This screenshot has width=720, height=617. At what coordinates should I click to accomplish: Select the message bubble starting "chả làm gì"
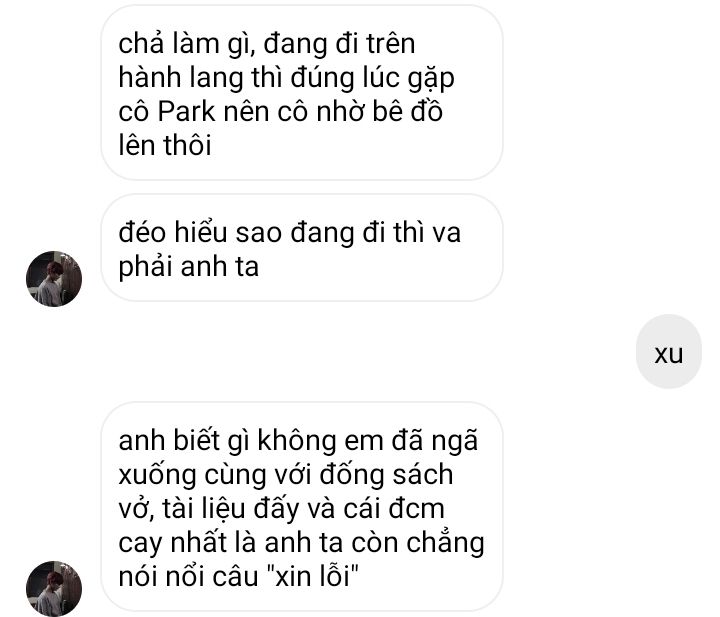tap(302, 93)
